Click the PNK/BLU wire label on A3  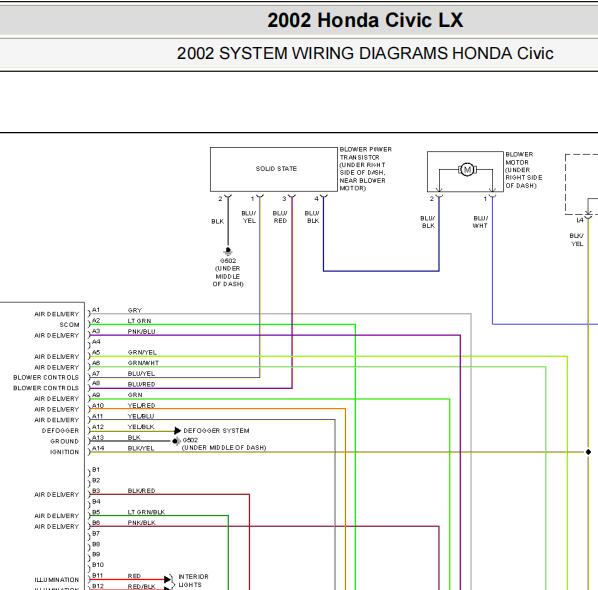click(x=141, y=332)
